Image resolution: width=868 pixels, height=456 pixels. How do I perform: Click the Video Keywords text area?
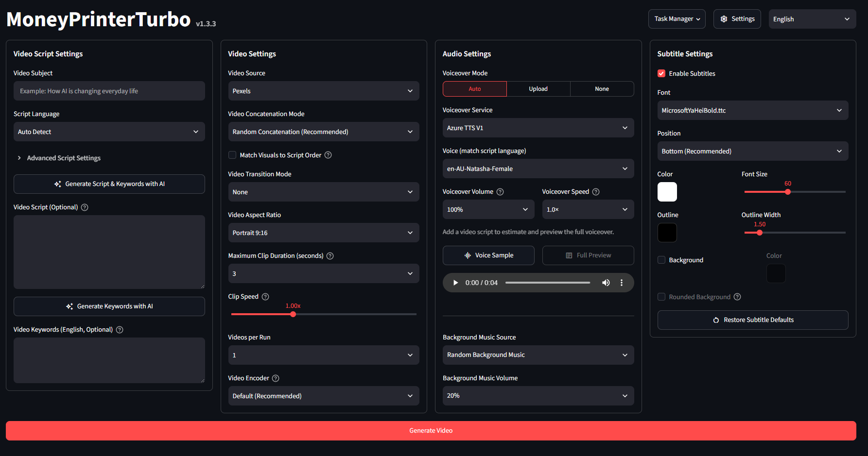(x=109, y=360)
